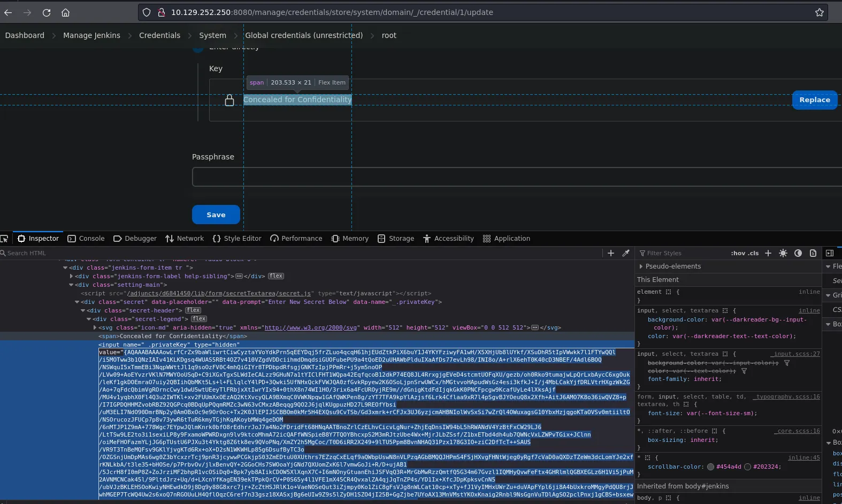Switch to the Console tab
This screenshot has height=504, width=842.
[x=86, y=239]
